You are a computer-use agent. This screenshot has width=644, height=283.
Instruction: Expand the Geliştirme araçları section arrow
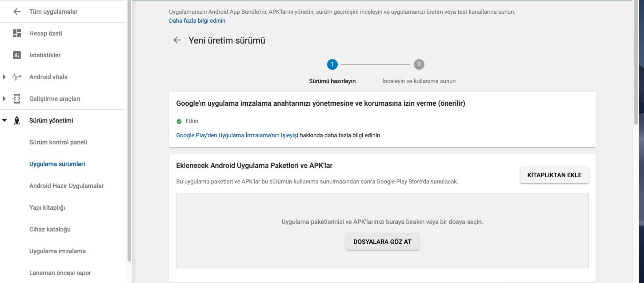(x=4, y=99)
